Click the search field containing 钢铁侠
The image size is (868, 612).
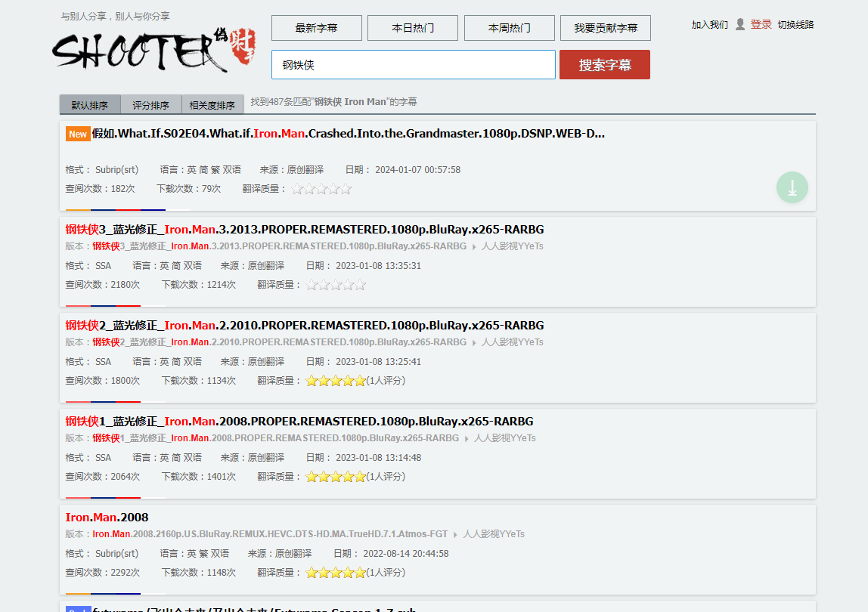[413, 65]
